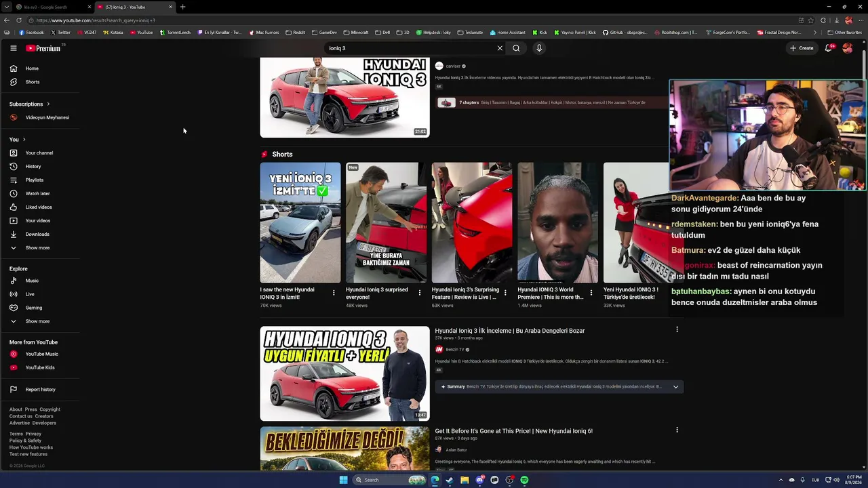Open the 'How YouTube works' footer link
The width and height of the screenshot is (868, 488).
click(31, 447)
